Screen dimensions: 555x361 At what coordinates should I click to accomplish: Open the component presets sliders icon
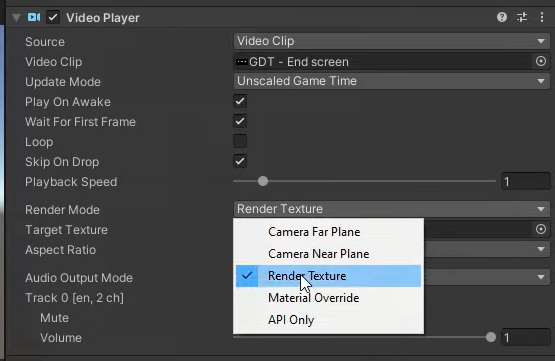(x=522, y=17)
